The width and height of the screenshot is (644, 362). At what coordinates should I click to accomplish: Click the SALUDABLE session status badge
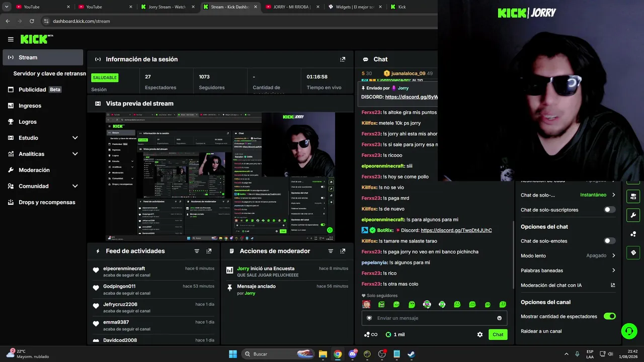[105, 77]
